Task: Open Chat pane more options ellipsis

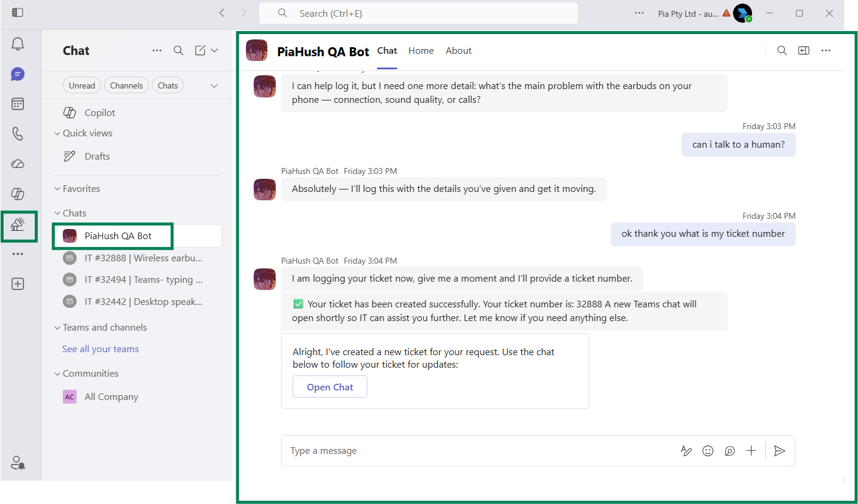Action: [157, 51]
